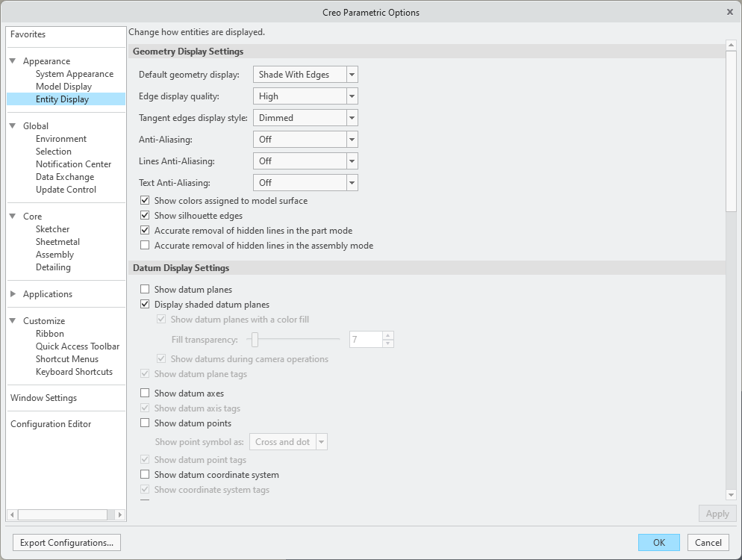The width and height of the screenshot is (742, 560).
Task: Collapse the Appearance tree section
Action: [13, 61]
